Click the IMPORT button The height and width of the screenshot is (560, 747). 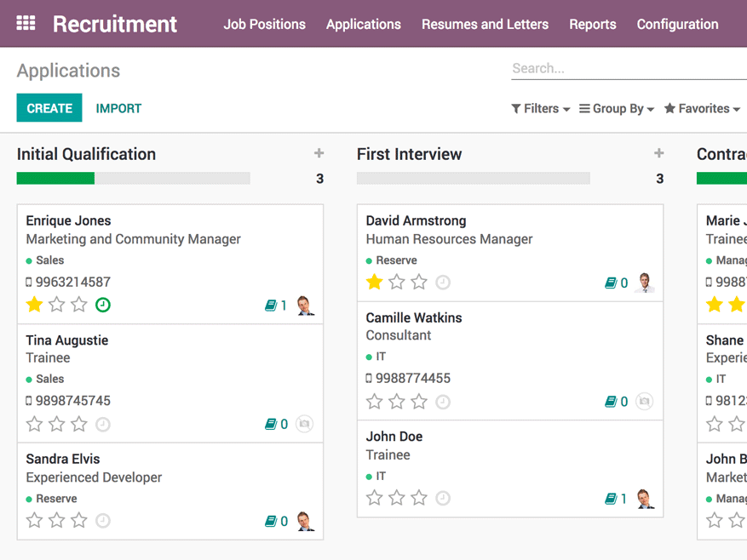tap(118, 108)
